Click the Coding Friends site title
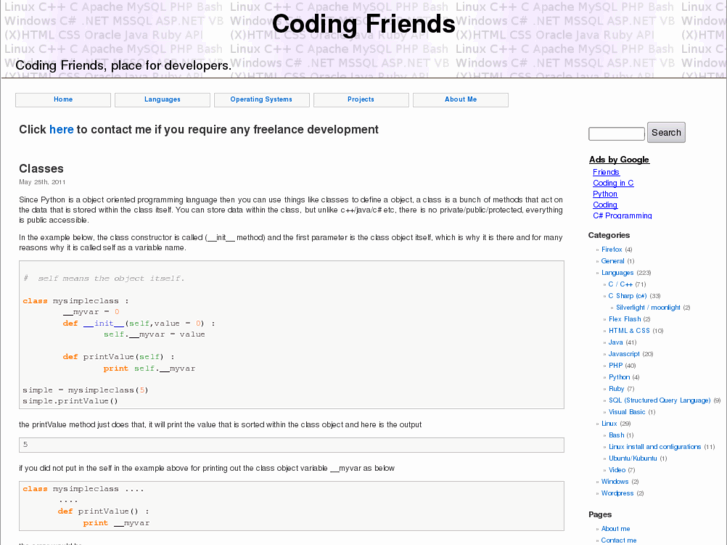This screenshot has height=545, width=727. point(363,24)
